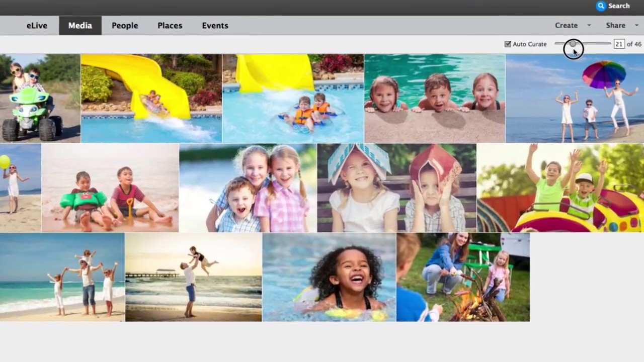644x362 pixels.
Task: Open the Share menu
Action: (x=615, y=26)
